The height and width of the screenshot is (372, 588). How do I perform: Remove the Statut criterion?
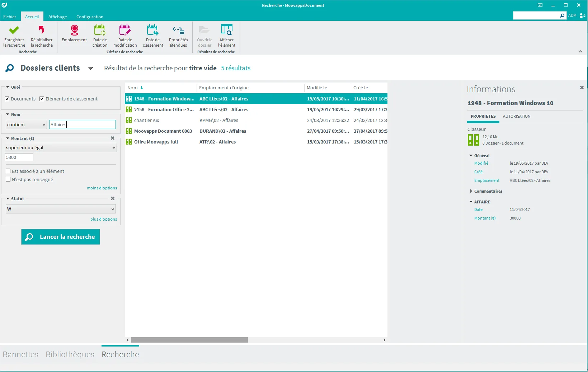tap(113, 198)
